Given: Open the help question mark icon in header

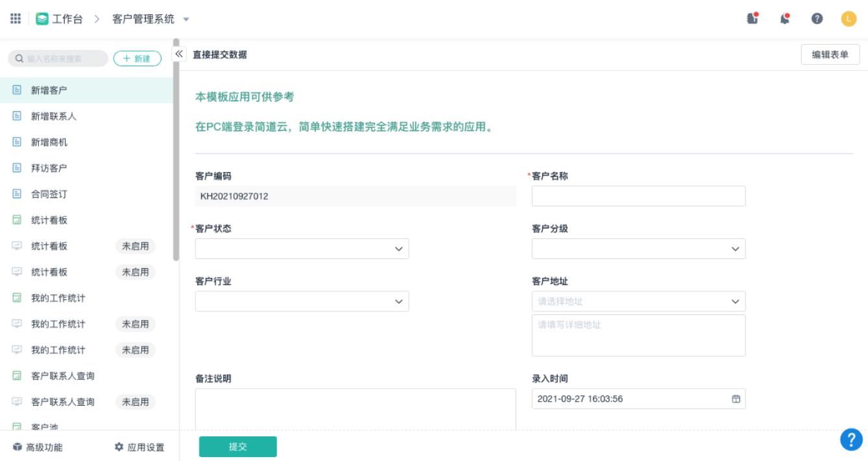Looking at the screenshot, I should coord(817,18).
